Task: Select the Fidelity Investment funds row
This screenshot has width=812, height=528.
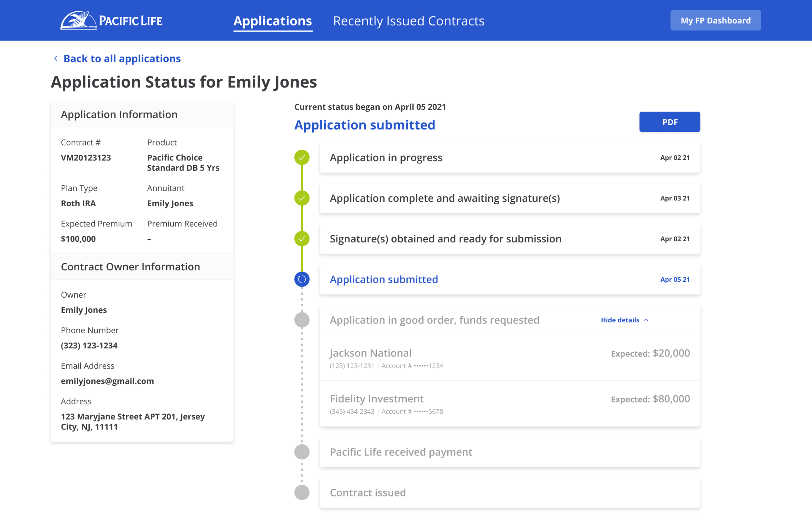Action: click(509, 404)
